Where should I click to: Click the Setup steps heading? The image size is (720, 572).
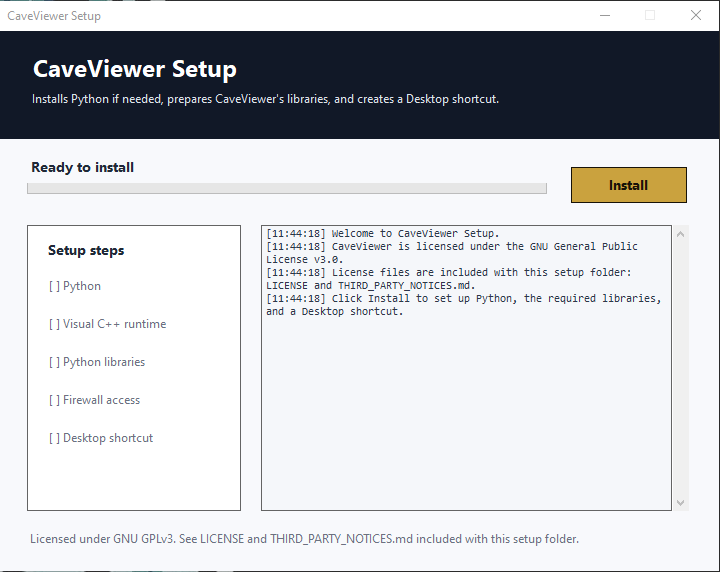[x=86, y=251]
